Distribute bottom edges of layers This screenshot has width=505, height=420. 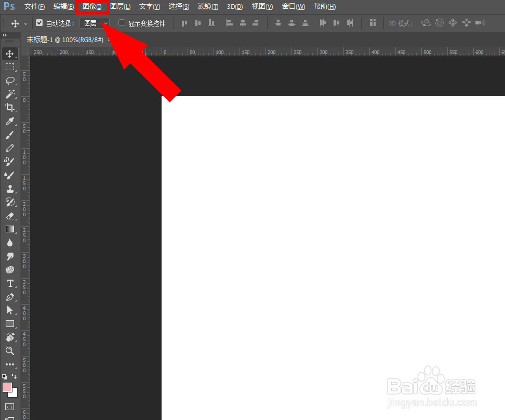coord(305,23)
